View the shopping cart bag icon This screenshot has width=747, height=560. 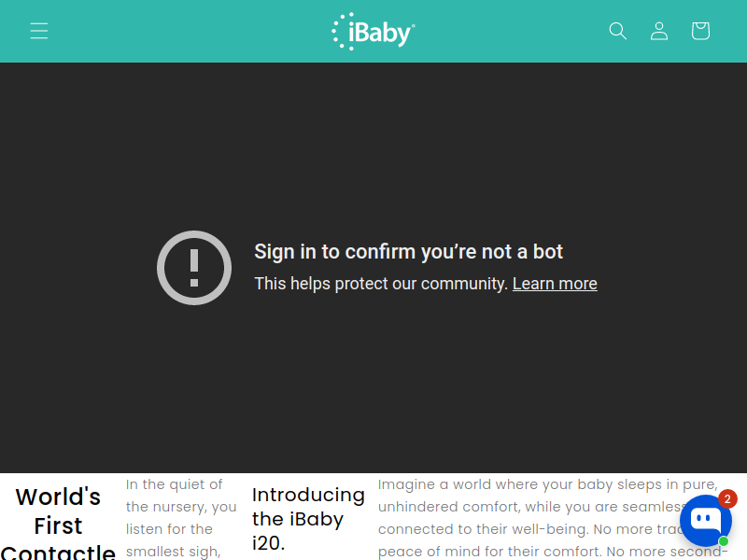pyautogui.click(x=701, y=31)
